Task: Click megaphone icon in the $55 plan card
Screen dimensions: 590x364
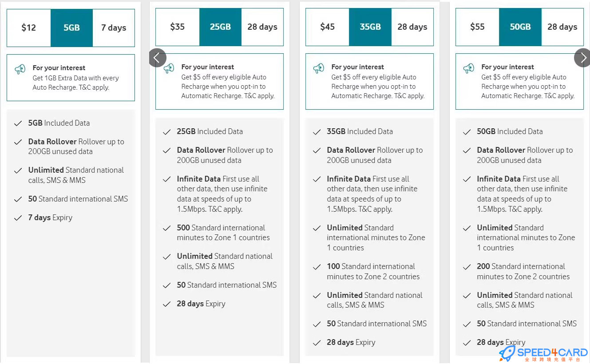Action: coord(469,68)
